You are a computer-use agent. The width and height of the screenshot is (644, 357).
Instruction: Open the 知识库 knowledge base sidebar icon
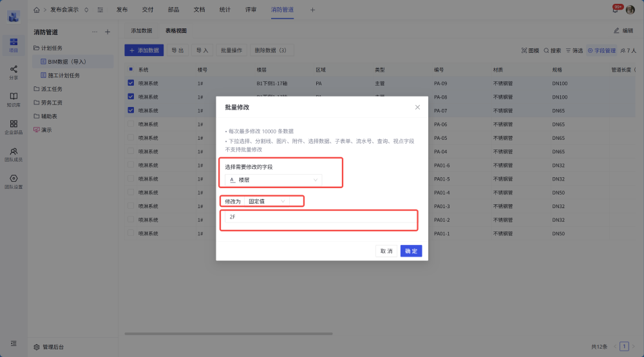(14, 99)
